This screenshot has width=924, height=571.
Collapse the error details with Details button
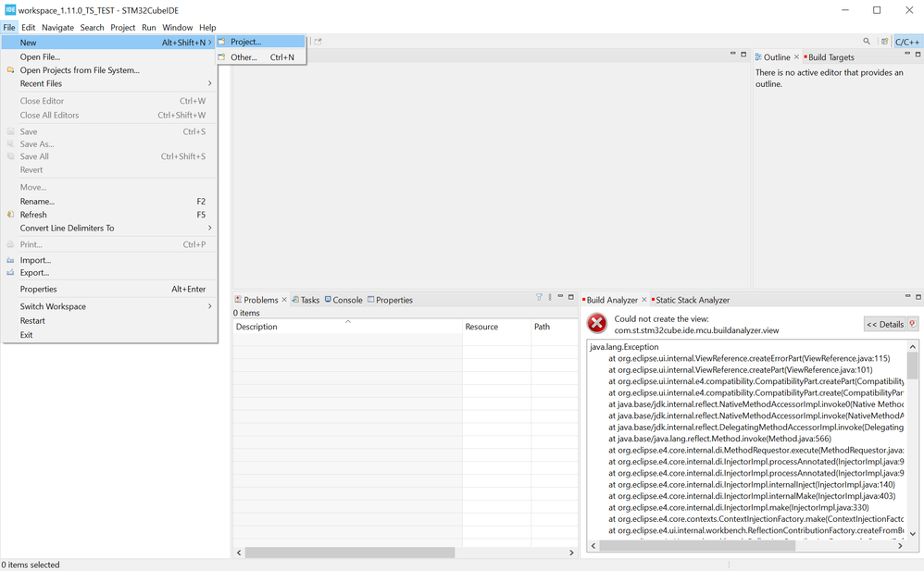click(x=884, y=324)
